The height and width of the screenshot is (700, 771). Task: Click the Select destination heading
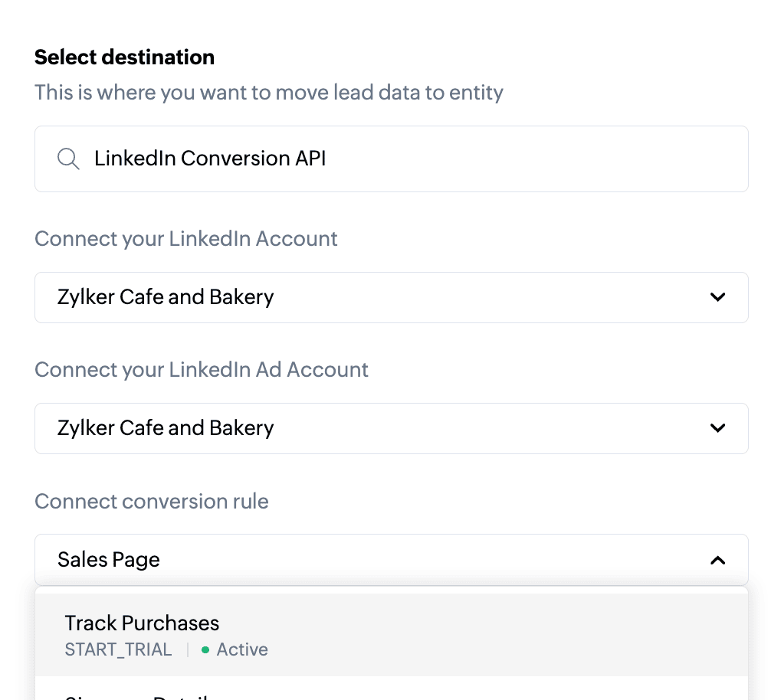125,57
